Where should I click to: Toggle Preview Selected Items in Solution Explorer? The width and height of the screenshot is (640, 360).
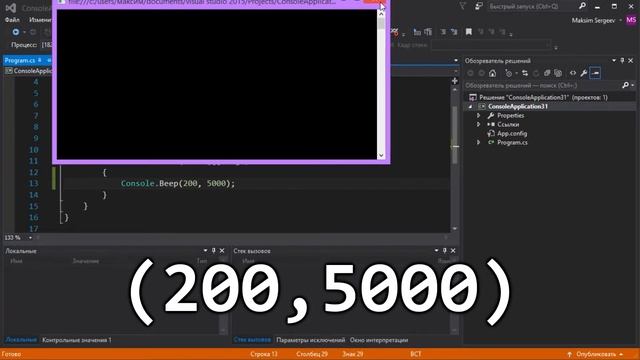point(595,73)
